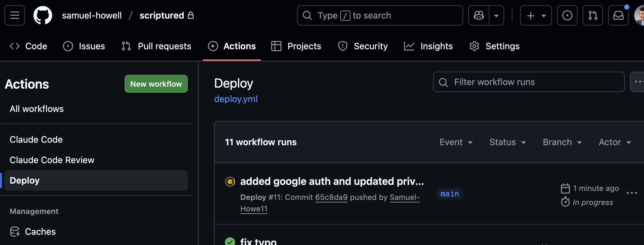The height and width of the screenshot is (245, 644).
Task: Click the New workflow button
Action: (156, 84)
